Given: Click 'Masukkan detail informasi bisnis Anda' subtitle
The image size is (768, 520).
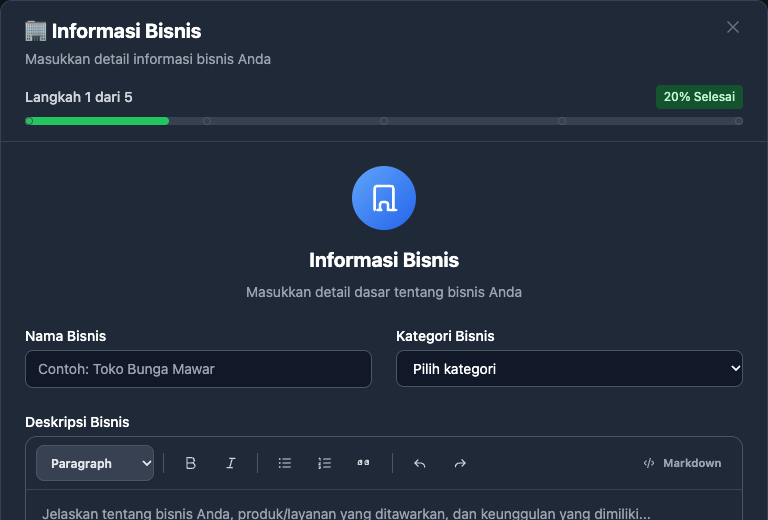Looking at the screenshot, I should pos(148,59).
